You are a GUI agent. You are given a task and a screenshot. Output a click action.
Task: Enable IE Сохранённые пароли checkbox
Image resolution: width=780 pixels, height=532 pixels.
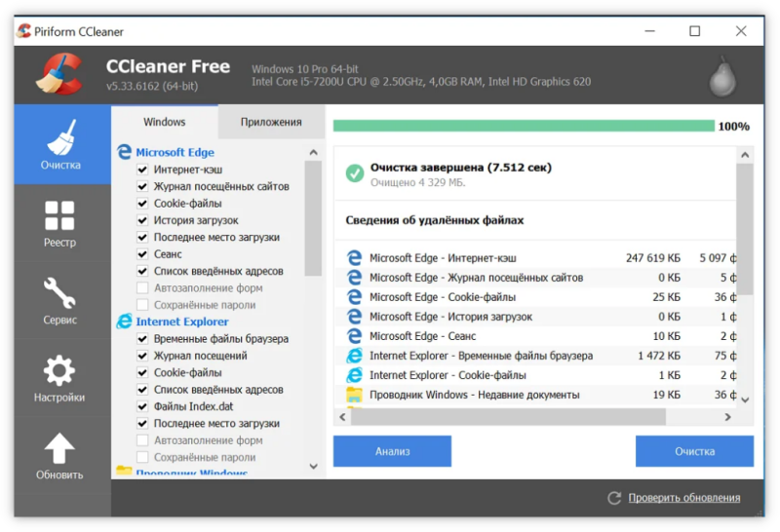pos(142,457)
